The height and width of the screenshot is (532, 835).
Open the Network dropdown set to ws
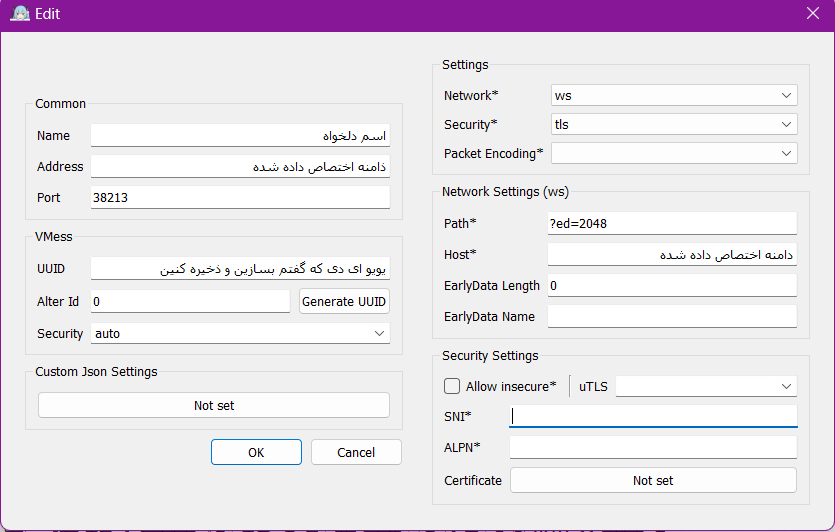point(673,96)
